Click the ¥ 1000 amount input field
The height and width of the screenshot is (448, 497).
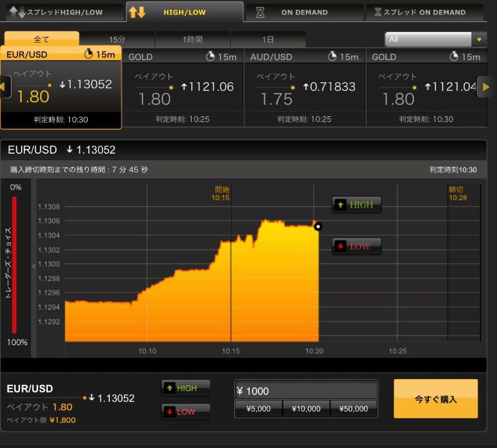point(306,390)
